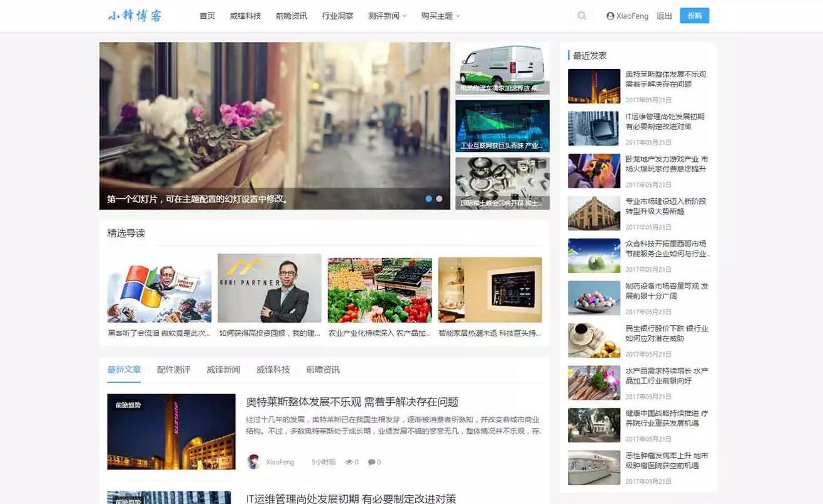Open article IT运维管理尚处发展初期 title in main list
Viewport: 823px width, 504px height.
click(351, 498)
